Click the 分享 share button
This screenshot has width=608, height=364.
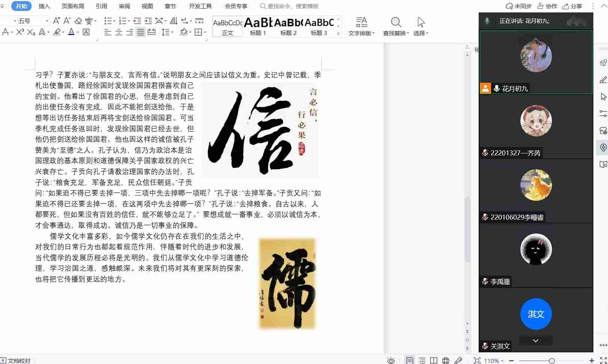[x=572, y=6]
